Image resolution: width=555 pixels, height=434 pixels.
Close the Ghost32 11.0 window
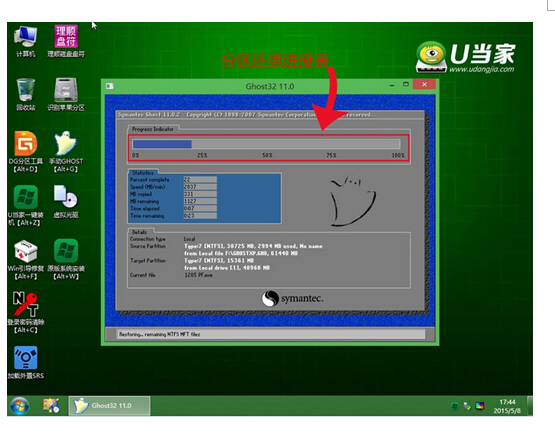point(424,85)
